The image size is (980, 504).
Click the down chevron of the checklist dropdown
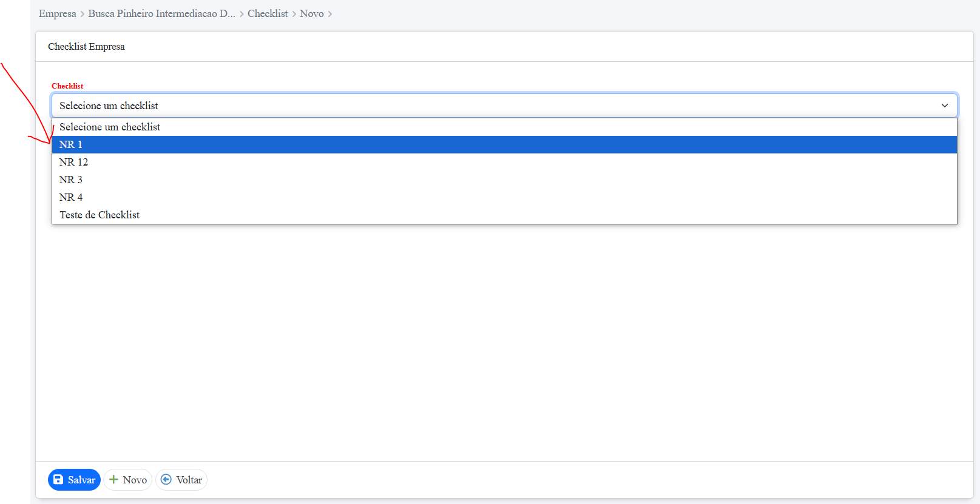[944, 106]
